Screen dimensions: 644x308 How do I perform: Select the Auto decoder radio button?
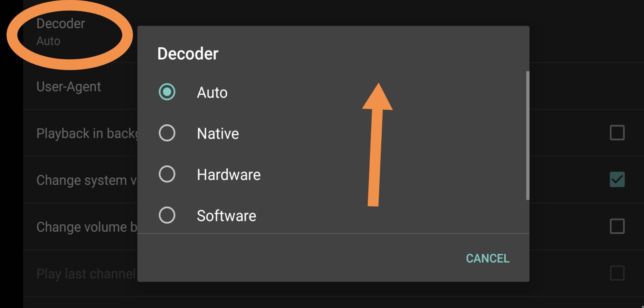167,92
